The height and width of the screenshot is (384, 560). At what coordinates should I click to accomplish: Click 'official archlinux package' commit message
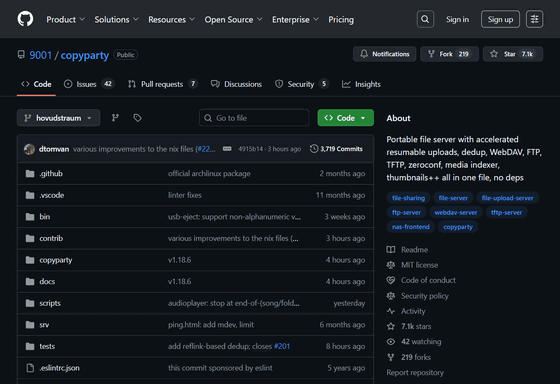(x=209, y=174)
